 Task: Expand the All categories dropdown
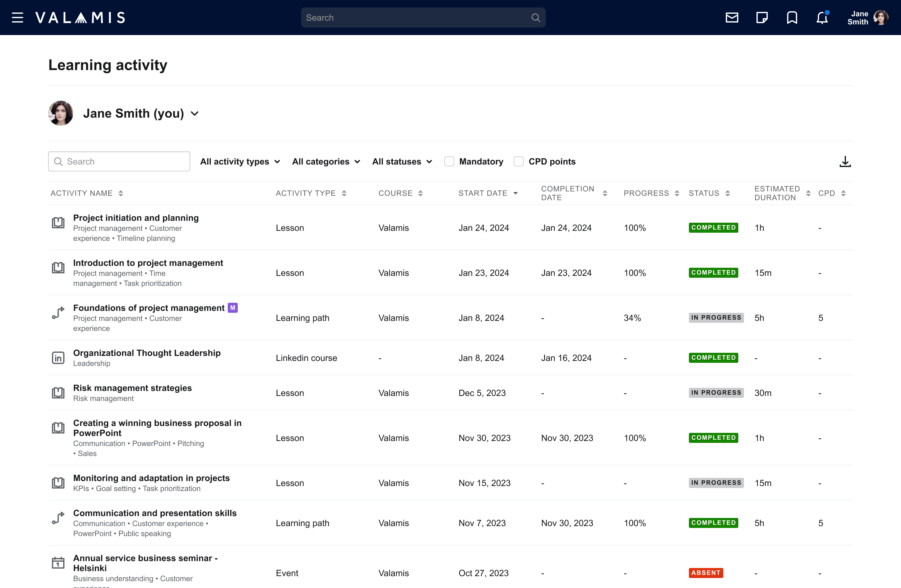coord(326,162)
